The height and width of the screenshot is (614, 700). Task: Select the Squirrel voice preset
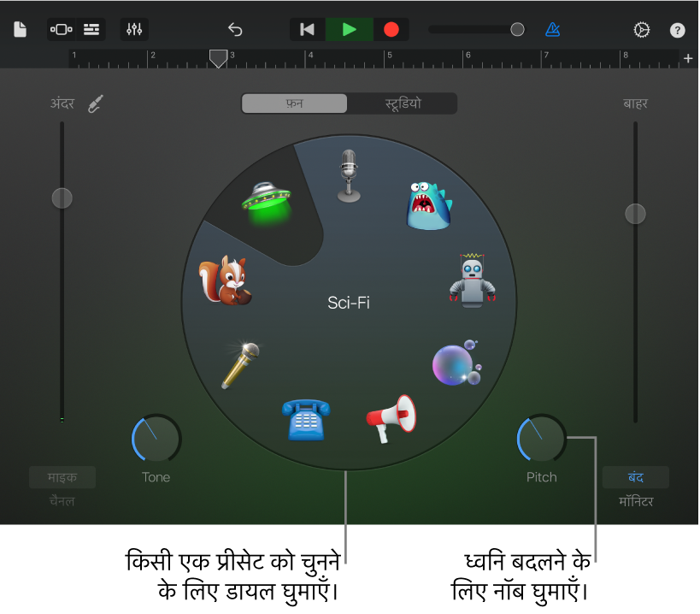coord(225,280)
